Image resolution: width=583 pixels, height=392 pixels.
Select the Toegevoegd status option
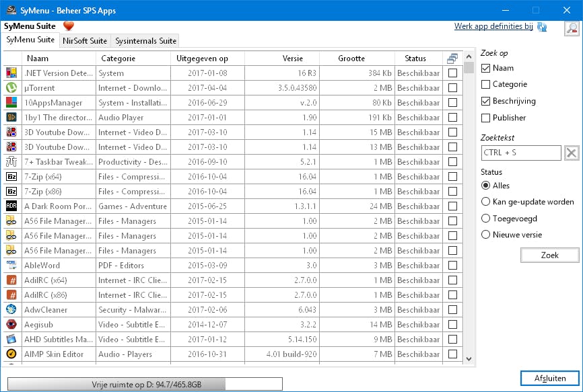click(x=485, y=219)
